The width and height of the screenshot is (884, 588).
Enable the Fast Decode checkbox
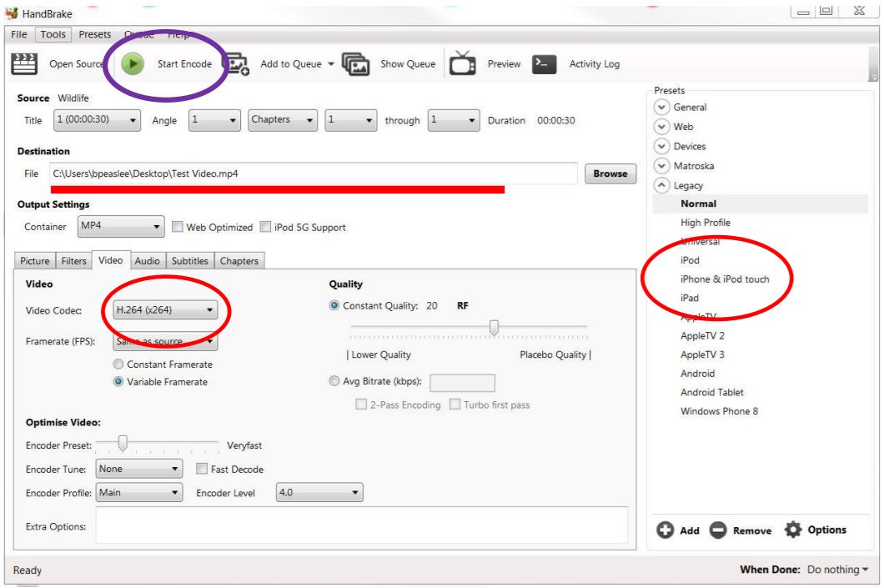[x=202, y=469]
